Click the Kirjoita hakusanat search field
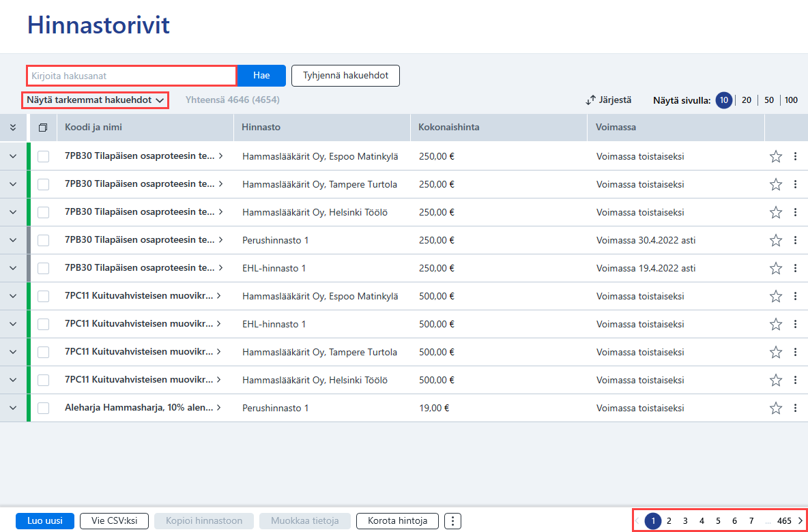The height and width of the screenshot is (532, 808). pyautogui.click(x=132, y=76)
